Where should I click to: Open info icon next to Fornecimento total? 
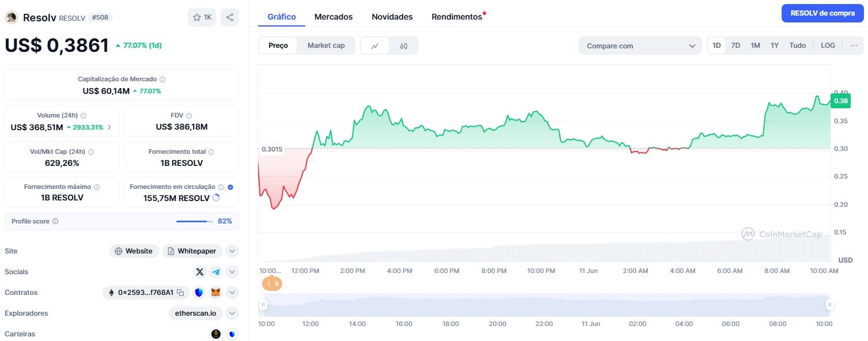click(x=211, y=152)
